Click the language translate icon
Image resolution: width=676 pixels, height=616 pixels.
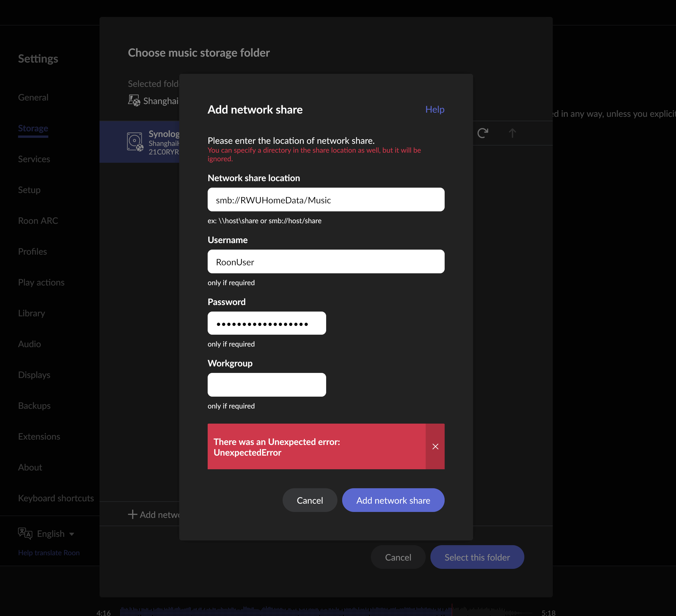tap(25, 533)
